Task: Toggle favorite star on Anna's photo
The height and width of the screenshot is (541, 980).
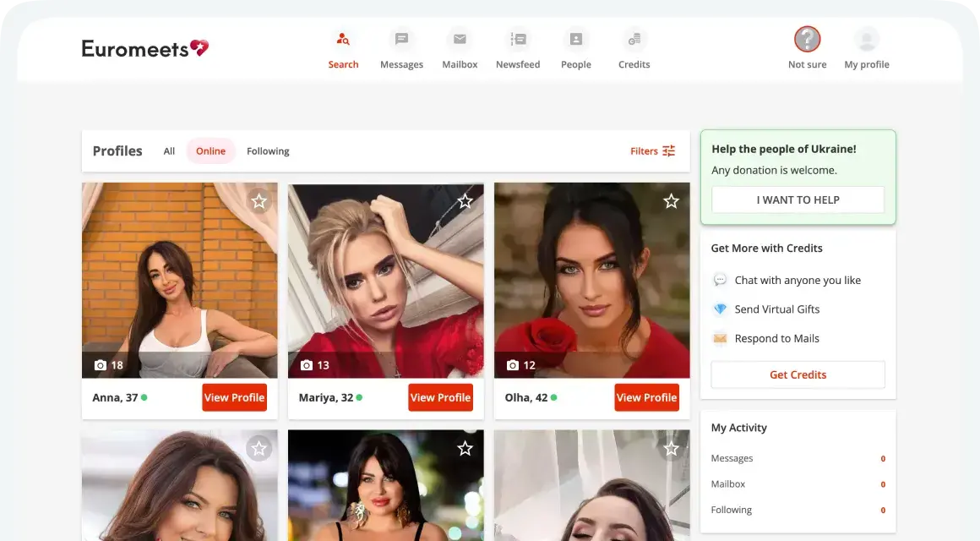Action: click(x=259, y=201)
